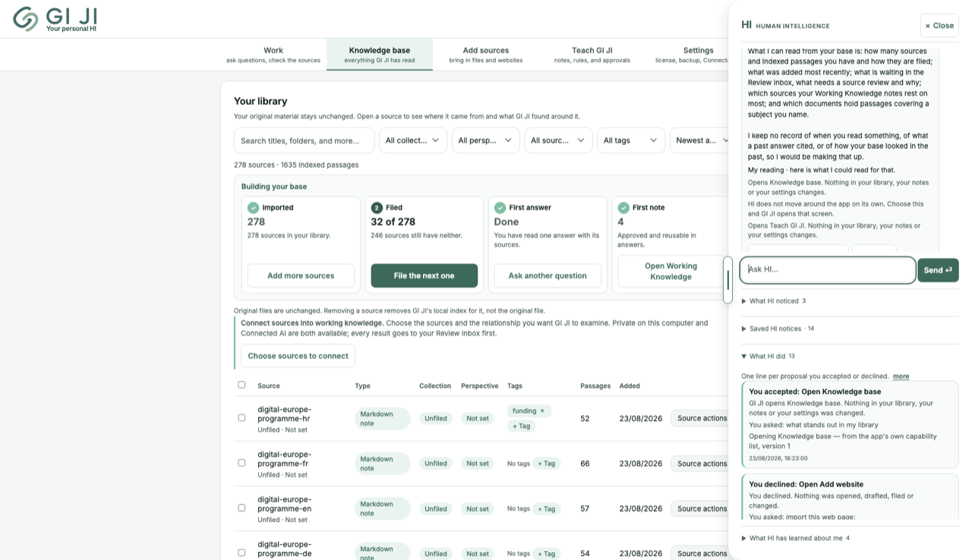Screen dimensions: 972x560
Task: Open Source actions for digital-europe-programme-de
Action: click(x=700, y=553)
